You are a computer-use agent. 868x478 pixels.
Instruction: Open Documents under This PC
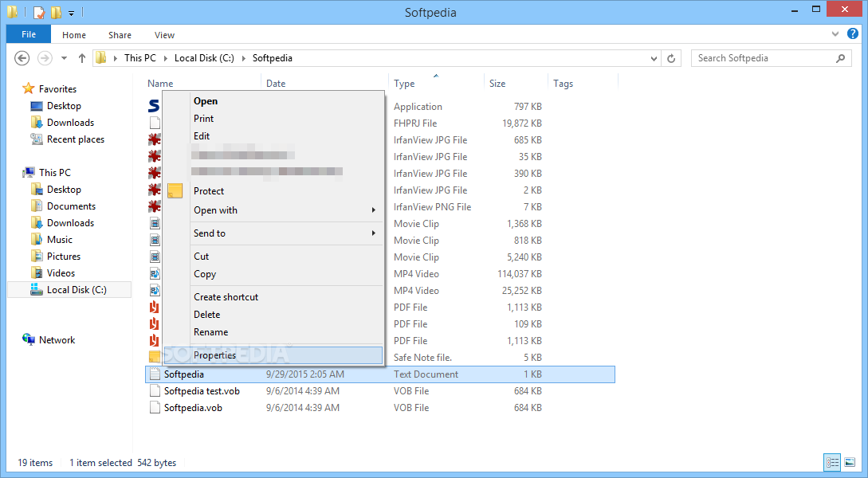[x=71, y=206]
